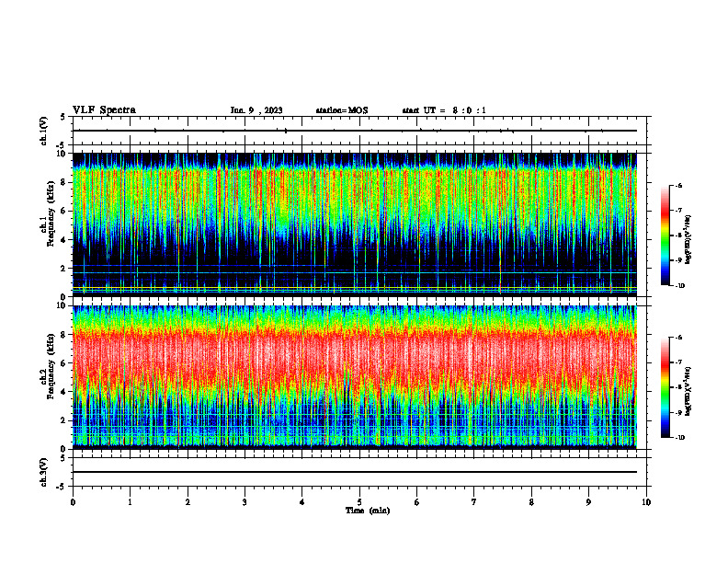Viewport: 728px width, 563px height.
Task: Click the time axis tick label "8"
Action: pyautogui.click(x=531, y=502)
